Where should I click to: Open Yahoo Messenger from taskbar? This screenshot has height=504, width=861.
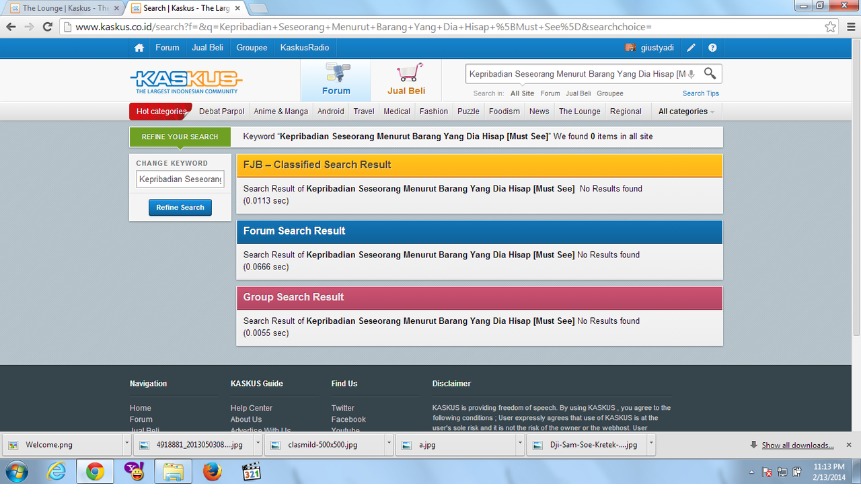pyautogui.click(x=134, y=472)
